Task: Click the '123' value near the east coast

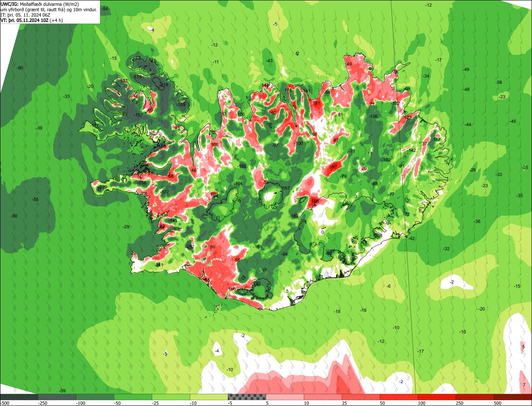Action: [x=408, y=117]
